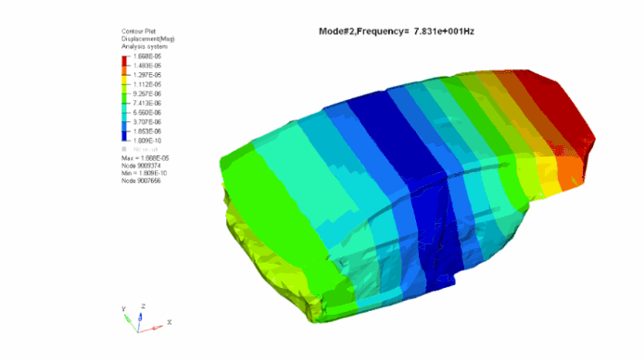Click the 'Analysis system' legend label
The image size is (644, 360).
(145, 47)
